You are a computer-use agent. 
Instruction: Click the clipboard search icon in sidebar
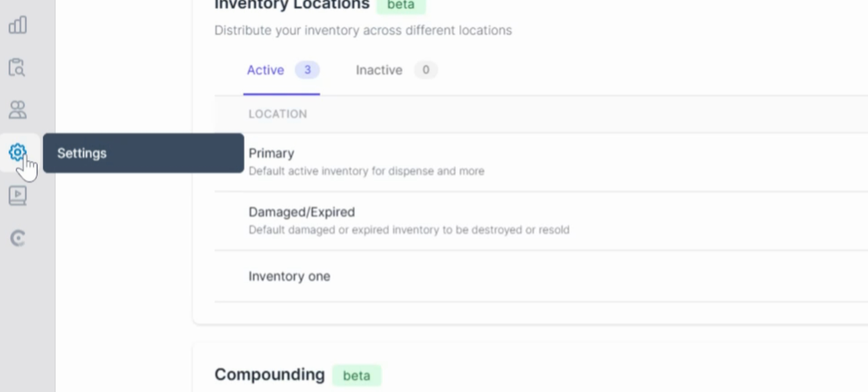17,68
